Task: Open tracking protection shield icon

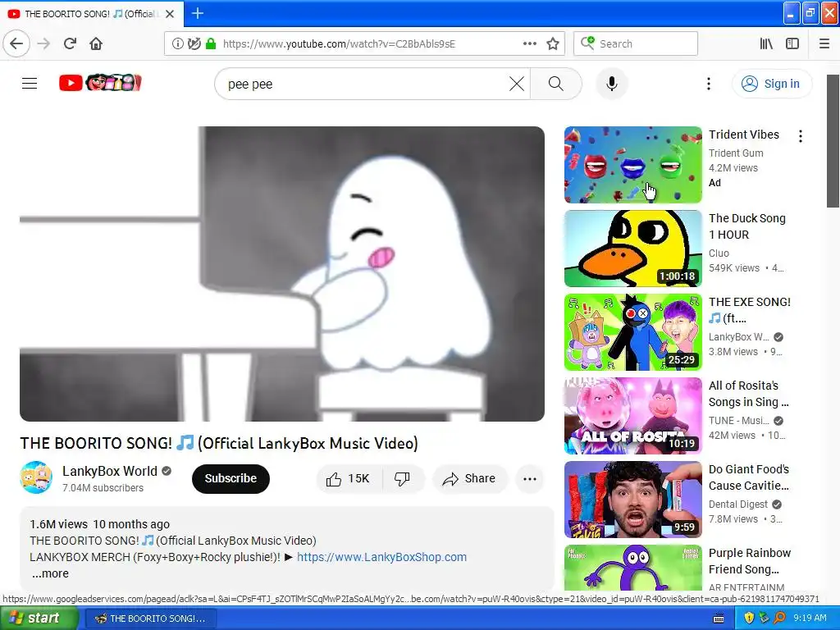Action: (x=194, y=43)
